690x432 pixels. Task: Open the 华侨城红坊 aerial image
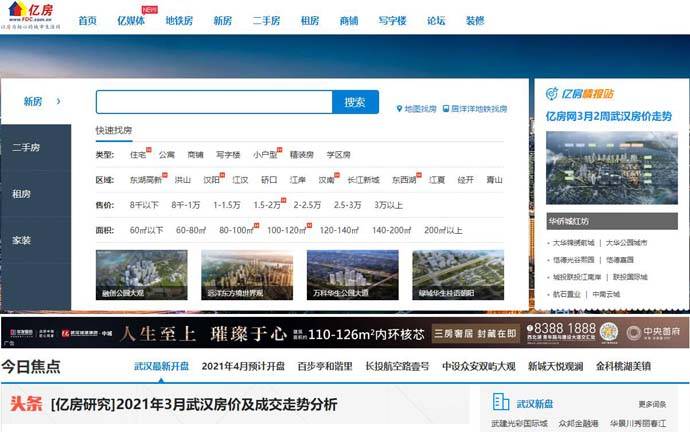point(612,168)
